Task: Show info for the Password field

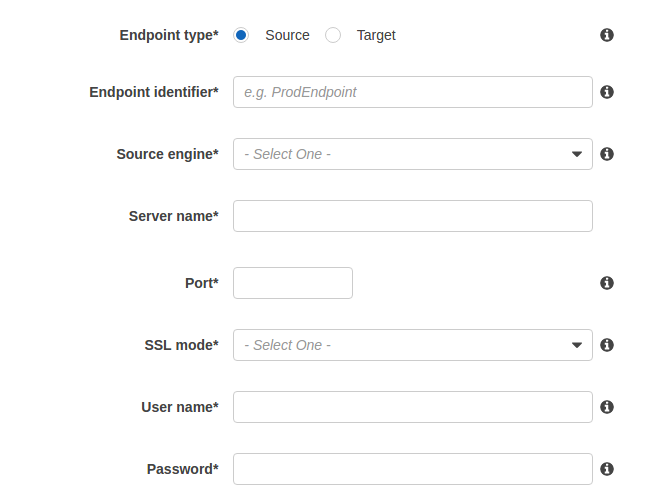Action: (606, 469)
